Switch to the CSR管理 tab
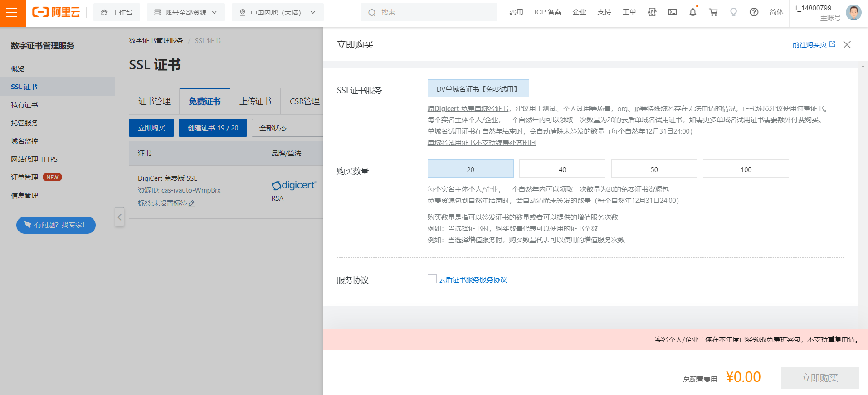This screenshot has height=395, width=868. [x=304, y=101]
